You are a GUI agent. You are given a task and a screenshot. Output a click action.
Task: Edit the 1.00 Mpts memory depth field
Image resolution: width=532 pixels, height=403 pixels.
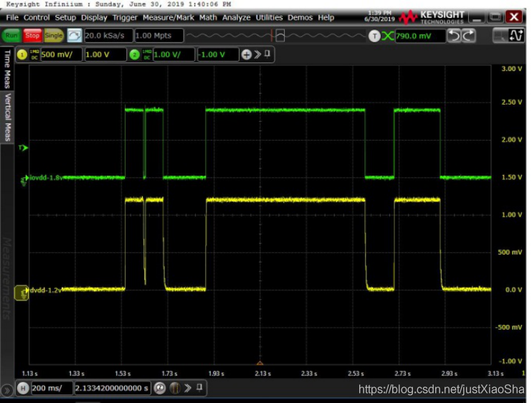(x=158, y=36)
